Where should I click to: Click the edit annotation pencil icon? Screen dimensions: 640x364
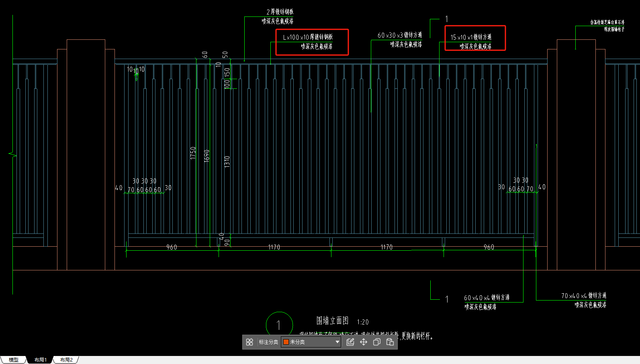(x=350, y=342)
